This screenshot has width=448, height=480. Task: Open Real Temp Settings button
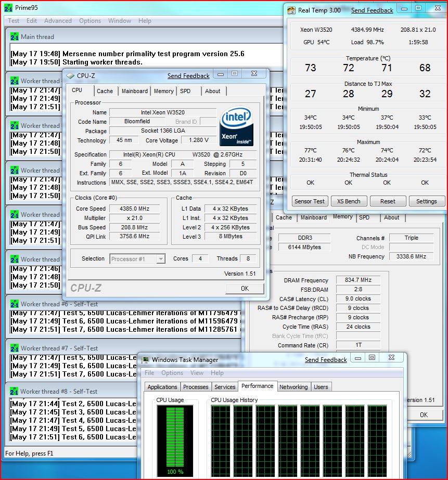click(427, 201)
